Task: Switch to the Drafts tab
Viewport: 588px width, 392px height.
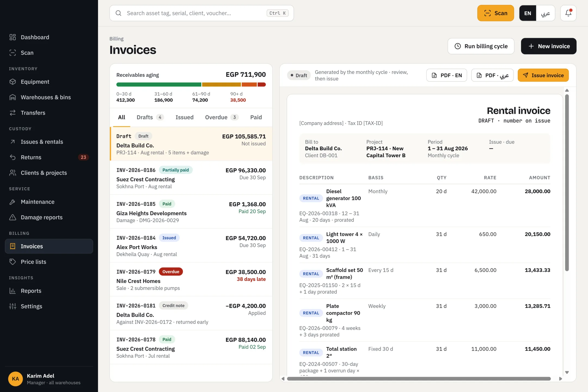Action: 150,117
